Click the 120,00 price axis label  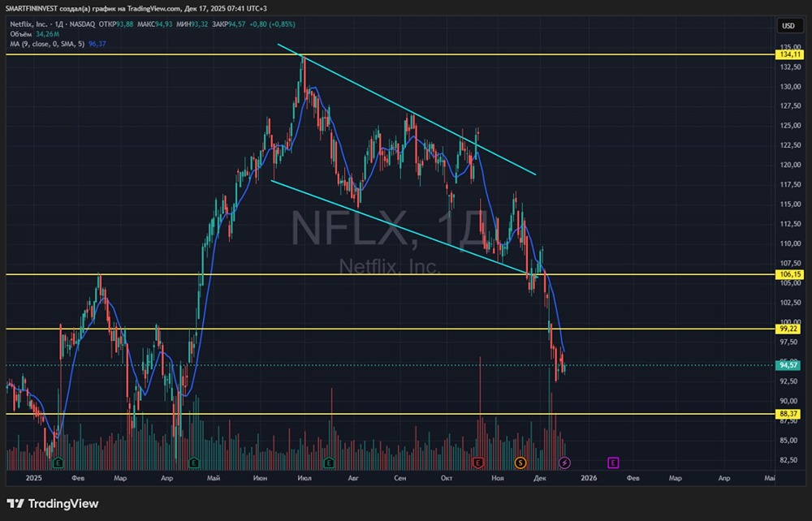coord(790,165)
